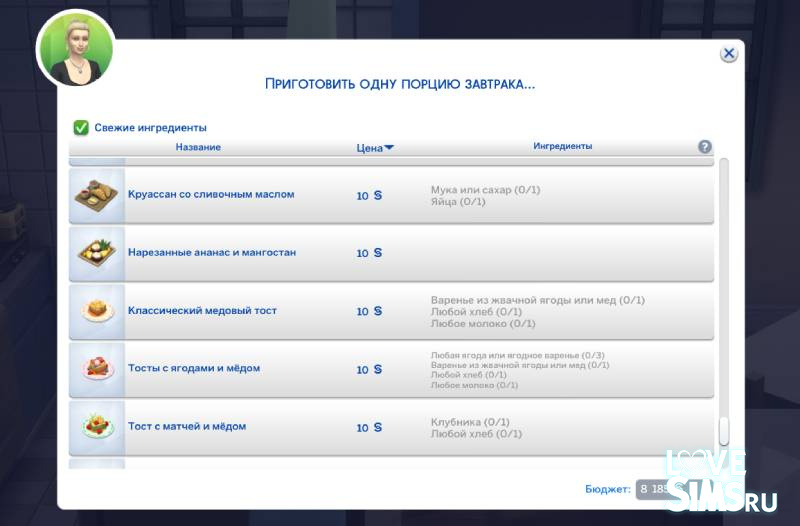
Task: Click Любой хлеб (0/1) in matcha toast row
Action: [476, 434]
